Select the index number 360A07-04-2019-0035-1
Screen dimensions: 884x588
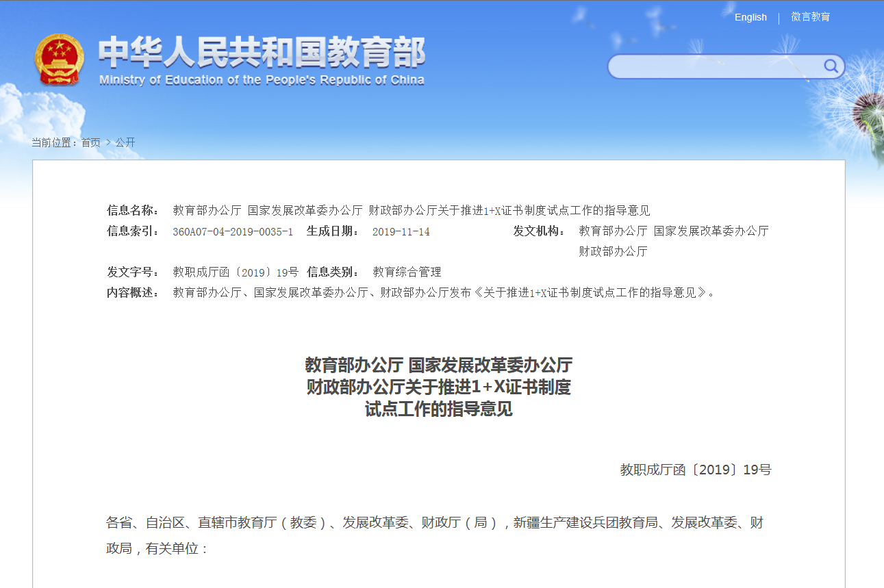coord(233,231)
